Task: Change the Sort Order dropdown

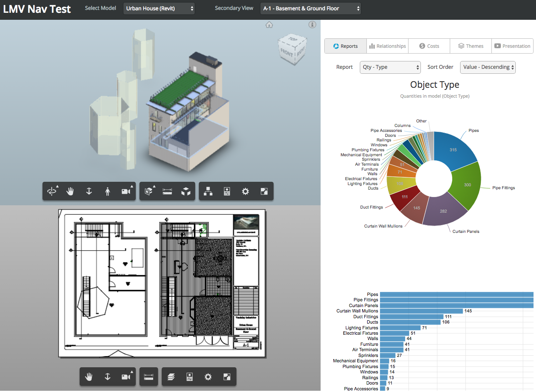Action: click(x=488, y=67)
